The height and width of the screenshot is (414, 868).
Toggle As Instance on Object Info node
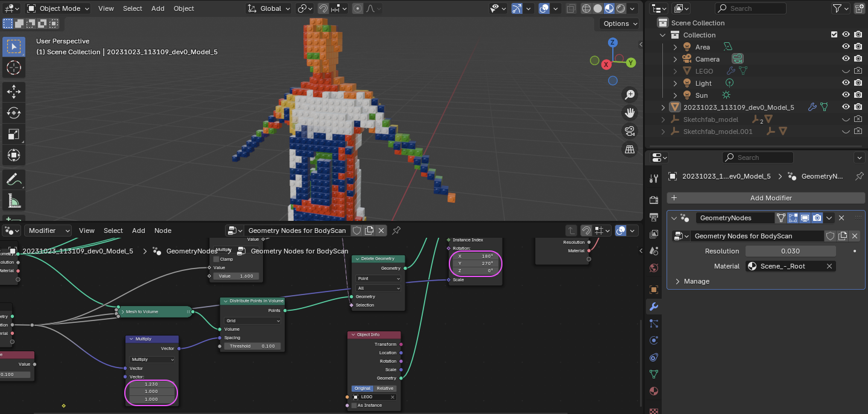[353, 405]
